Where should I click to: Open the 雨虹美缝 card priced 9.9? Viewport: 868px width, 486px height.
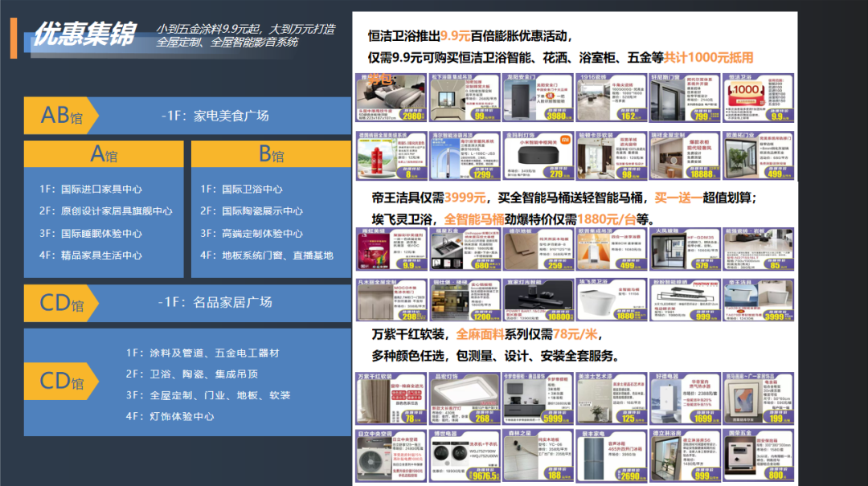pyautogui.click(x=391, y=249)
